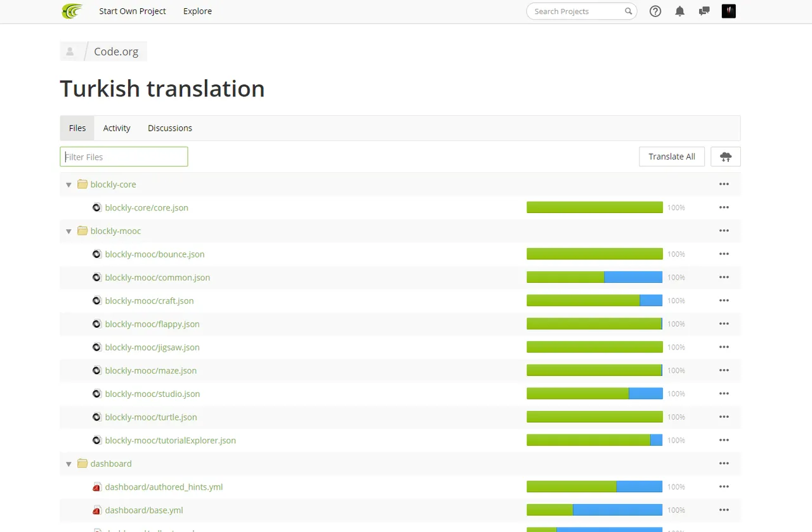The image size is (812, 532).
Task: Open ellipsis menu for jigsaw.json
Action: click(724, 347)
